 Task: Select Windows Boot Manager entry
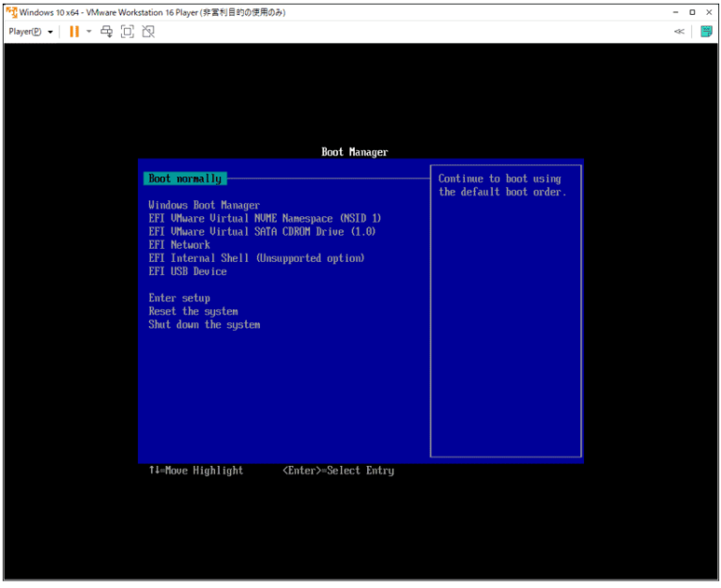click(x=204, y=205)
